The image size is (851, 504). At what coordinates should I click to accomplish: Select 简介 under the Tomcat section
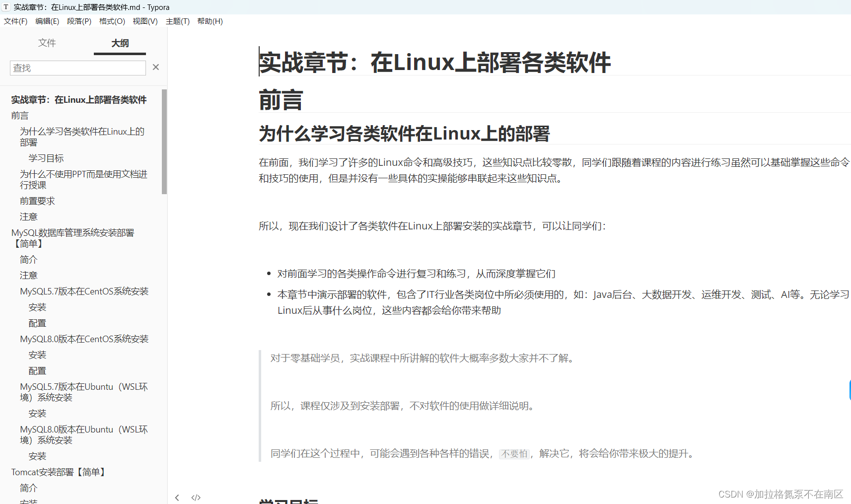pyautogui.click(x=29, y=488)
